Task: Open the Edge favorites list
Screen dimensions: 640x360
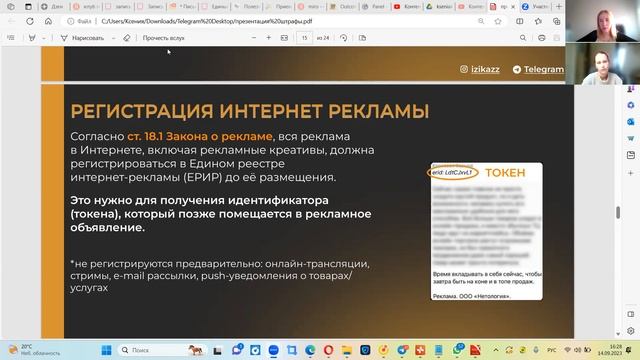Action: tap(538, 21)
